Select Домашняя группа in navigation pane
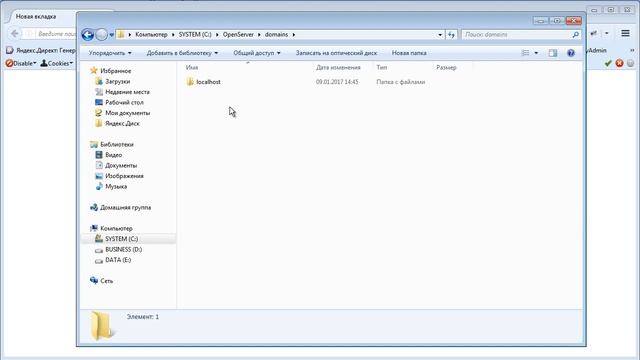 [x=125, y=208]
